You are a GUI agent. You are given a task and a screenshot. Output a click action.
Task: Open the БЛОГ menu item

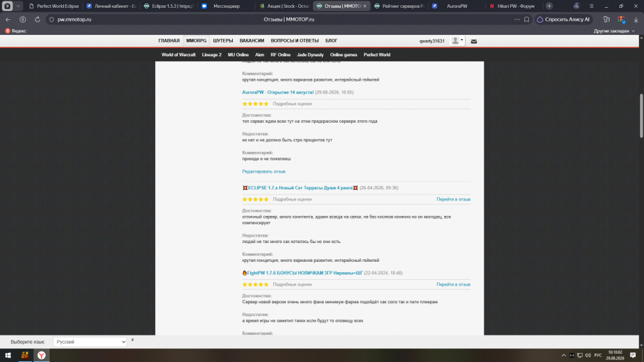(332, 41)
